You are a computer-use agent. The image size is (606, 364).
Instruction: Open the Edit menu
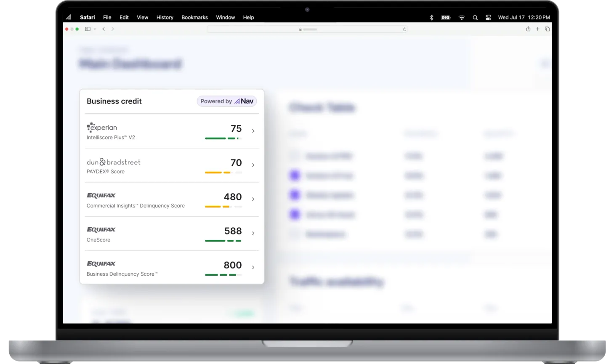pyautogui.click(x=124, y=17)
